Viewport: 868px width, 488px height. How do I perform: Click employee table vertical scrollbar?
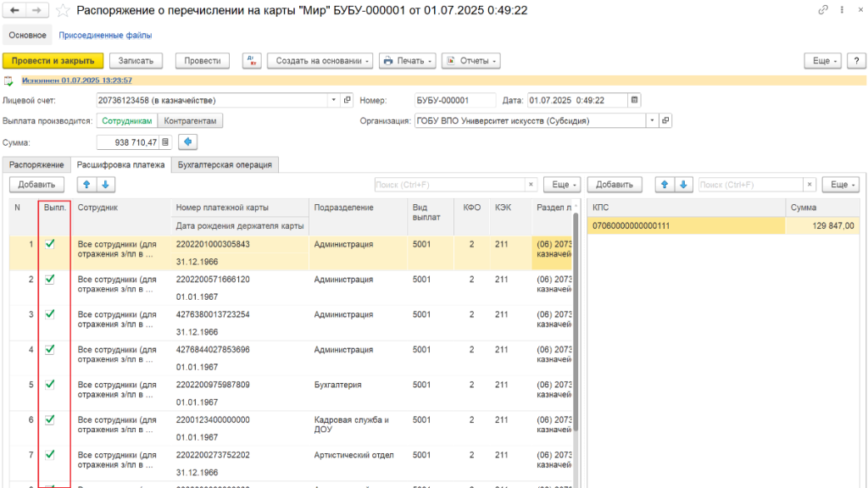tap(576, 321)
